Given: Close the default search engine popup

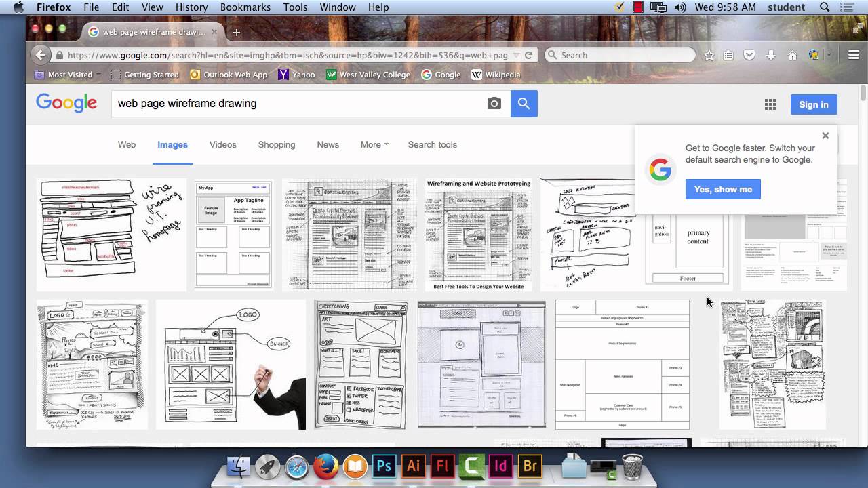Looking at the screenshot, I should [825, 136].
